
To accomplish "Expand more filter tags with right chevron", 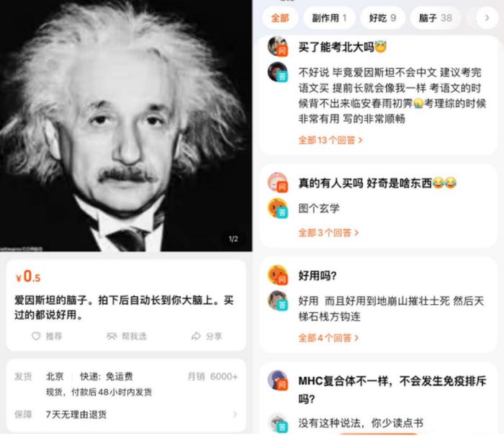I will pyautogui.click(x=487, y=18).
